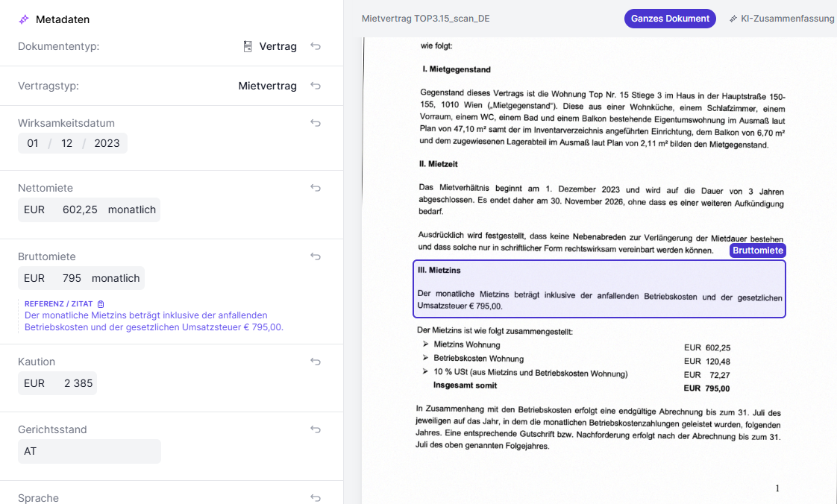Edit the Bruttomiete amount 795
The image size is (837, 504).
tap(72, 278)
